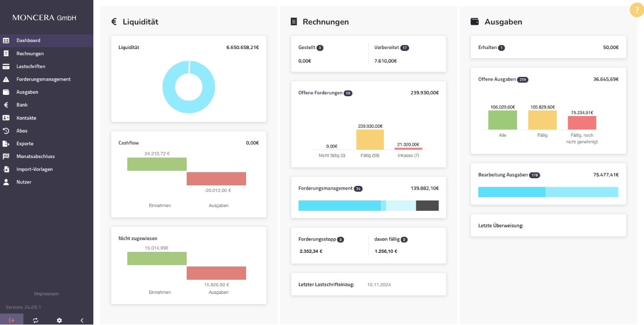Click the Dashboard grid icon in sidebar

(x=6, y=41)
